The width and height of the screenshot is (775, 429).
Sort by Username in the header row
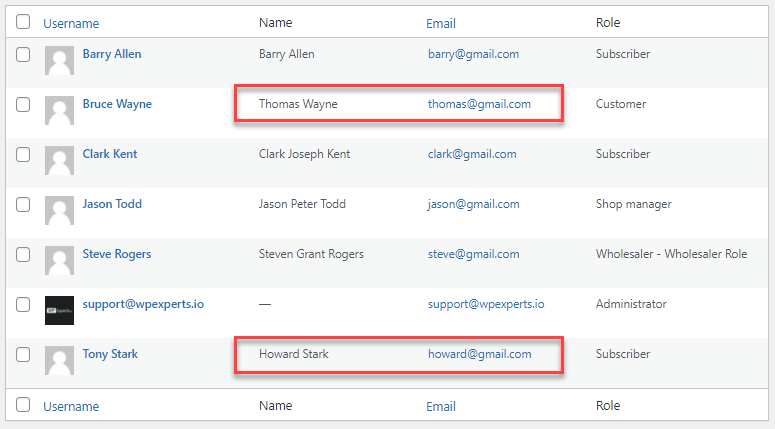(71, 23)
